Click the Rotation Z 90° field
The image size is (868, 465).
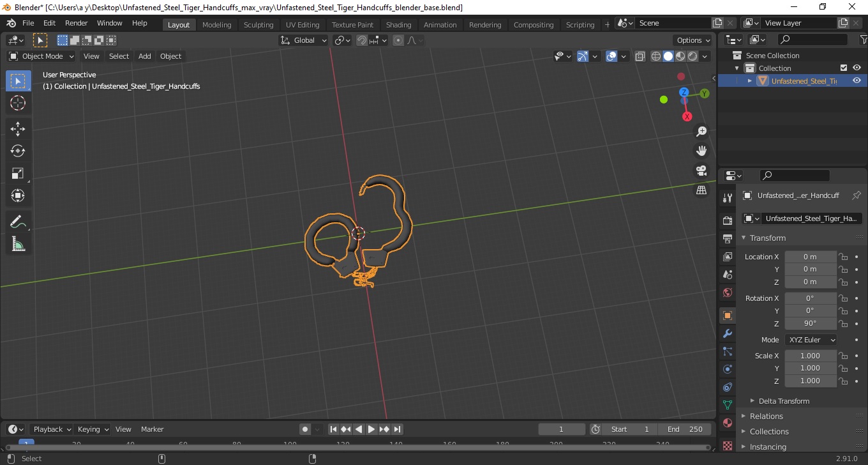point(811,323)
